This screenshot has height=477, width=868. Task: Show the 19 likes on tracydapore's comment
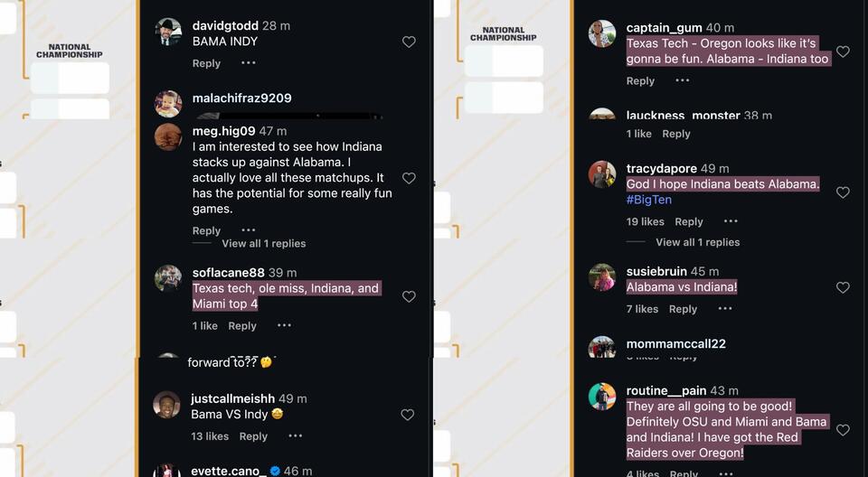(x=645, y=221)
